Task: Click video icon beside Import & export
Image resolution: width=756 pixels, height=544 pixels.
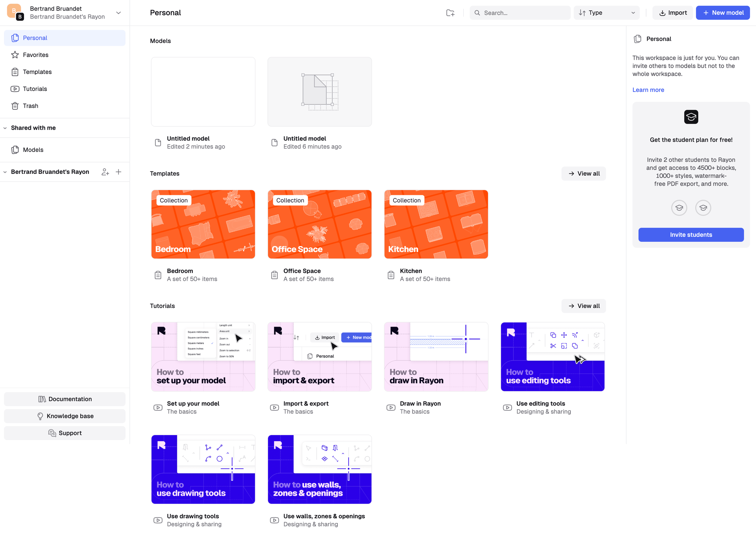Action: 274,407
